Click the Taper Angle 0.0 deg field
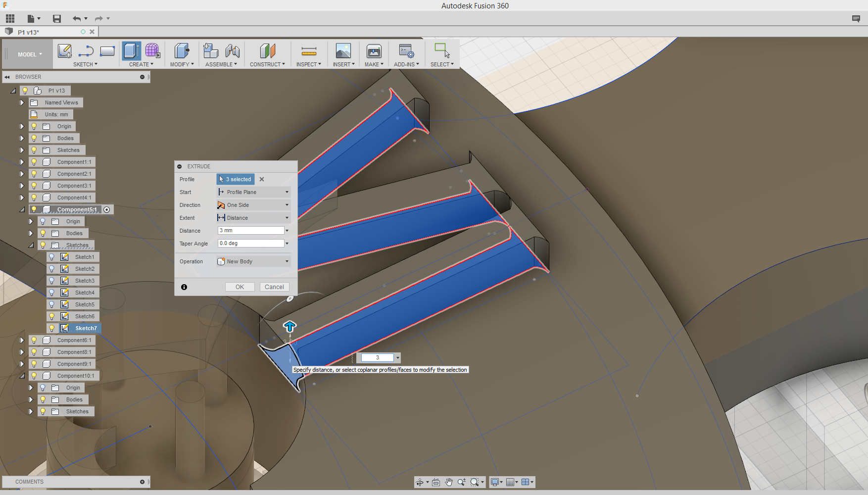The height and width of the screenshot is (495, 868). click(251, 244)
